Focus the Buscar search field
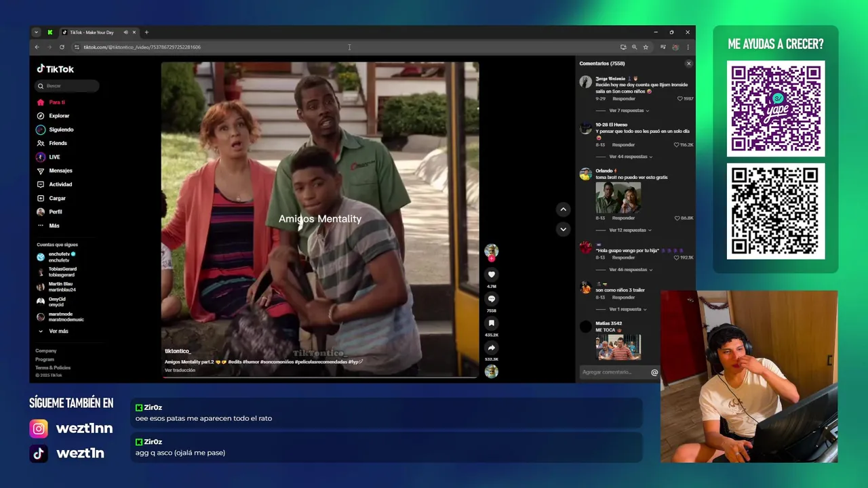Image resolution: width=868 pixels, height=488 pixels. tap(67, 86)
